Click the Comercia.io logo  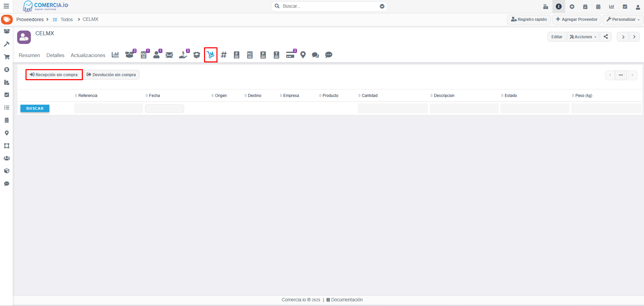point(46,6)
